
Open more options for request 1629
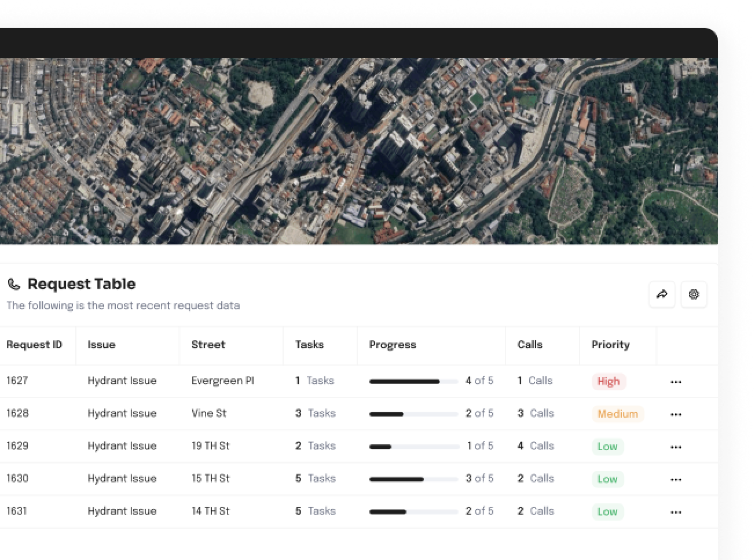coord(676,447)
